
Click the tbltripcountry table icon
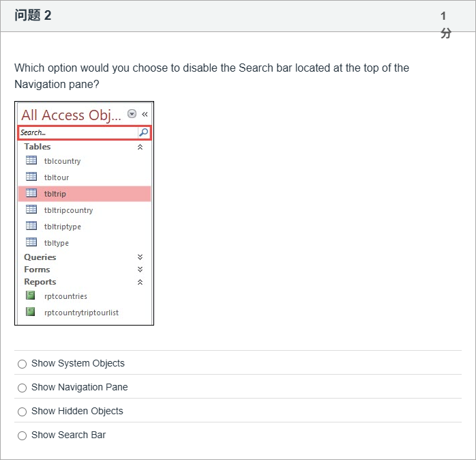(31, 210)
